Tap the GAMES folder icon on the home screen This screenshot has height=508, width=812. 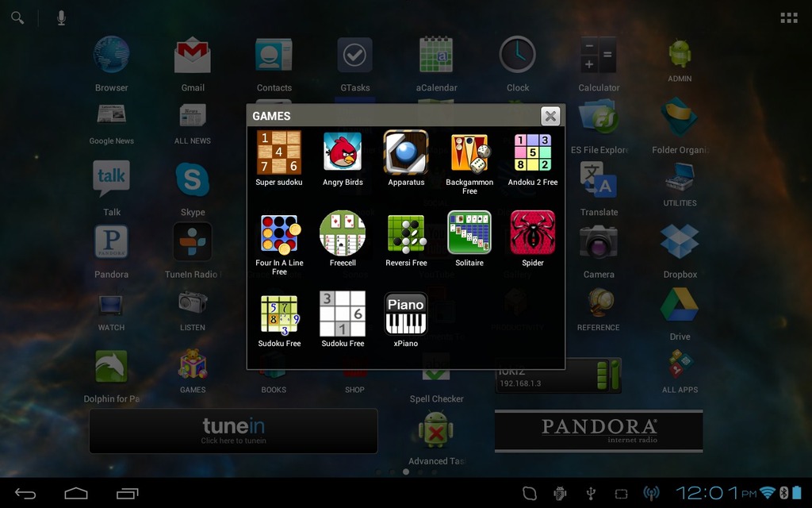(x=193, y=364)
